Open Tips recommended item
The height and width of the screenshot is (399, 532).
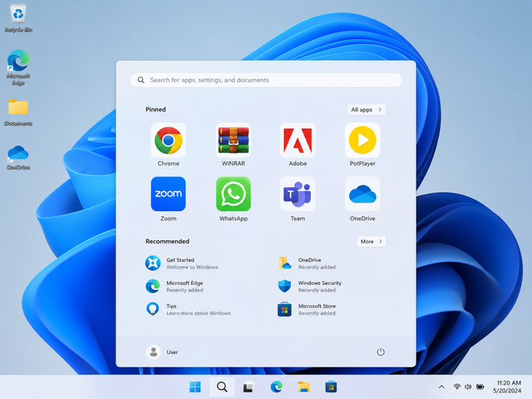(189, 309)
